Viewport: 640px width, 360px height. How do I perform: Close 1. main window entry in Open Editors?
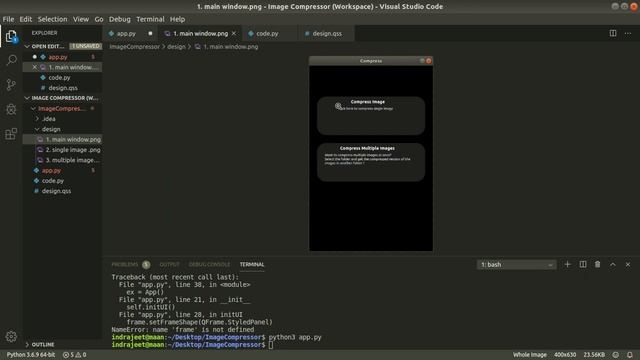pos(35,67)
